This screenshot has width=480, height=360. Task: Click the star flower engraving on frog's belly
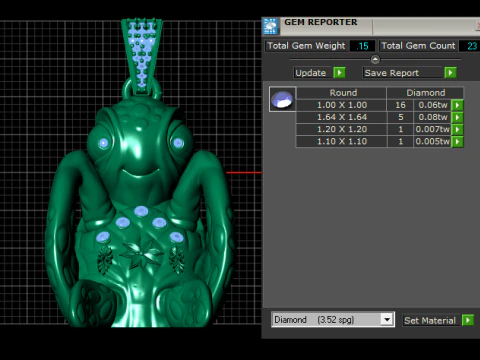pos(142,254)
